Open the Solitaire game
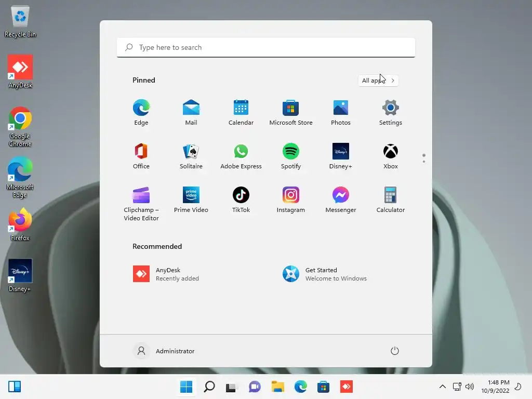The image size is (532, 399). [x=191, y=156]
